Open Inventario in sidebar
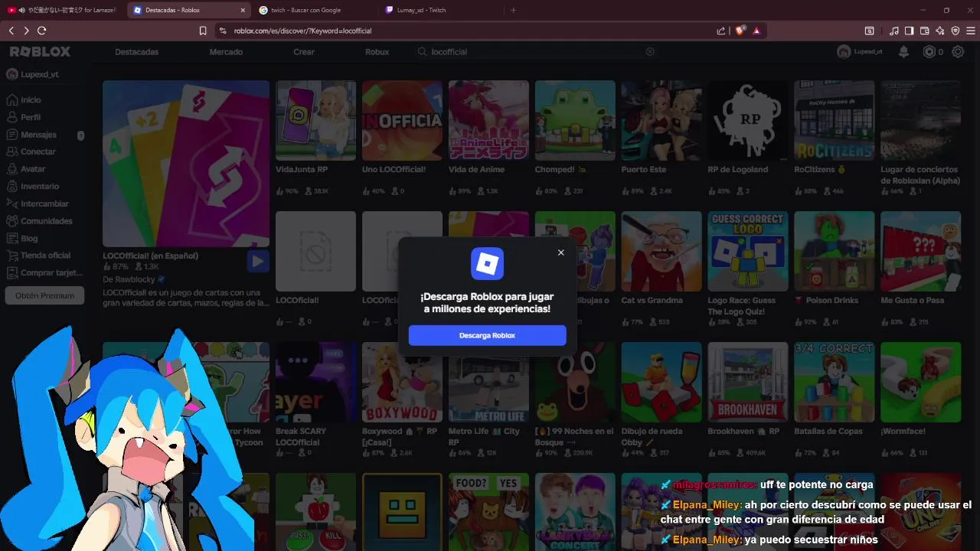Screen dimensions: 980x551 click(x=33, y=186)
